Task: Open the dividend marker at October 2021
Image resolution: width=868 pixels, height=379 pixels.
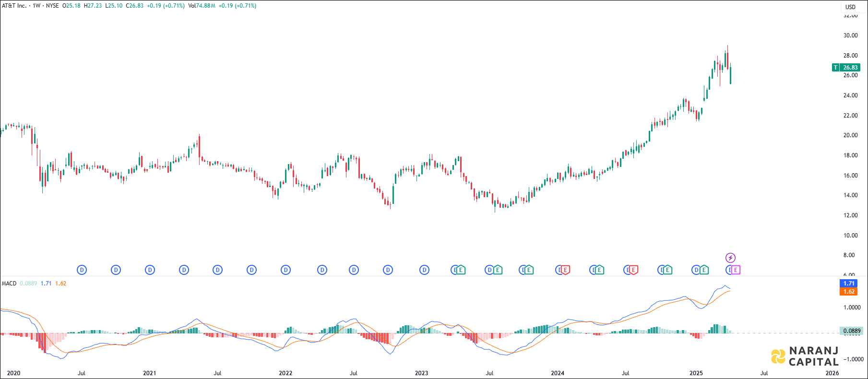Action: [252, 270]
